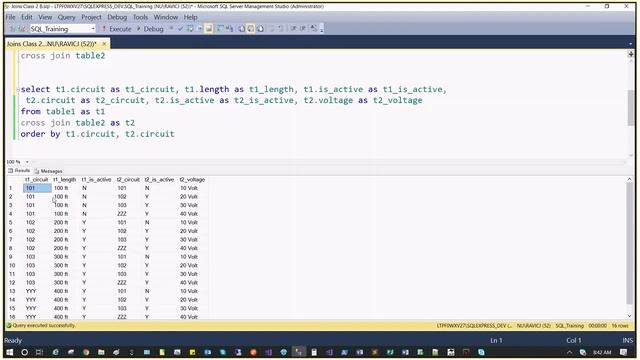Click Increase Indent icon
The height and width of the screenshot is (360, 640).
[x=303, y=29]
